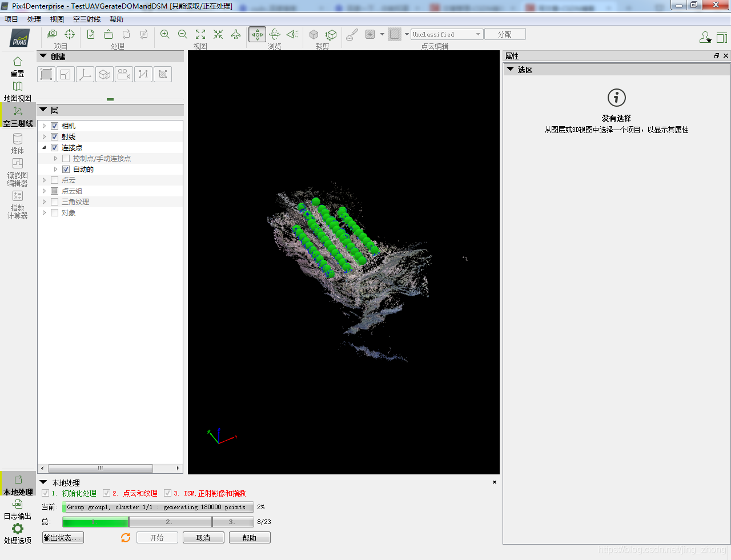The image size is (731, 560).
Task: Click the new volume cube icon
Action: click(x=105, y=74)
